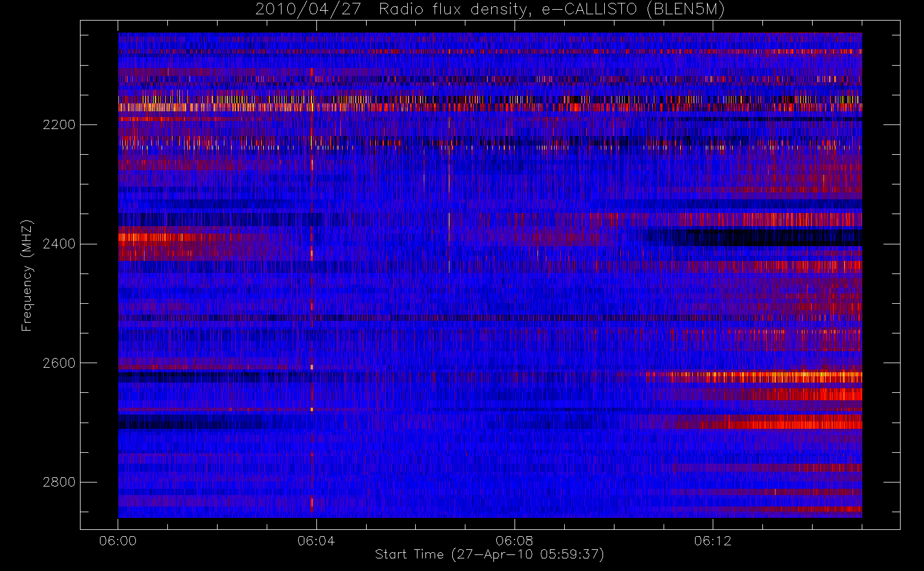Click the 06:00 time tick label
Screen dimensions: 924x571
click(x=118, y=541)
